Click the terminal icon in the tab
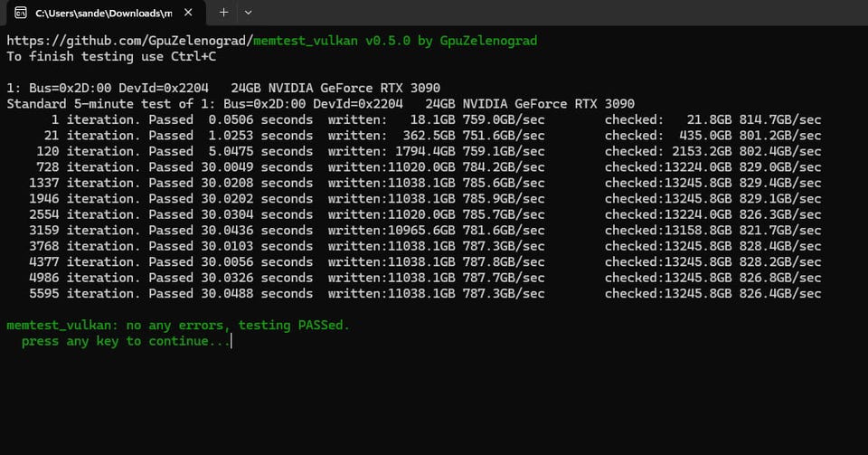Image resolution: width=868 pixels, height=455 pixels. (21, 13)
